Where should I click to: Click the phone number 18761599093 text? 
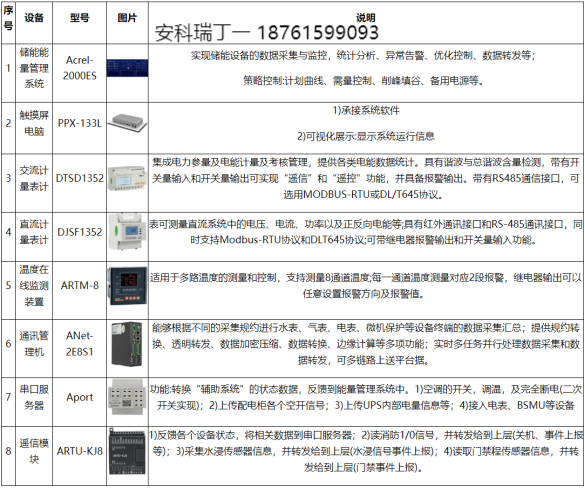[318, 33]
